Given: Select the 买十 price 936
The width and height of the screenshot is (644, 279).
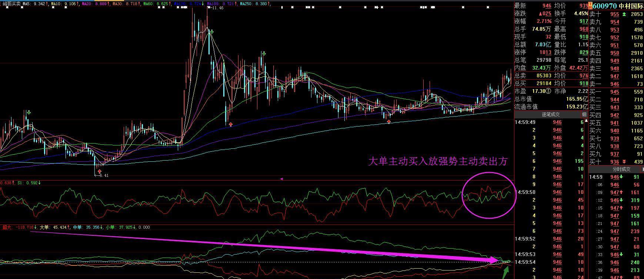Looking at the screenshot, I should pyautogui.click(x=615, y=162).
